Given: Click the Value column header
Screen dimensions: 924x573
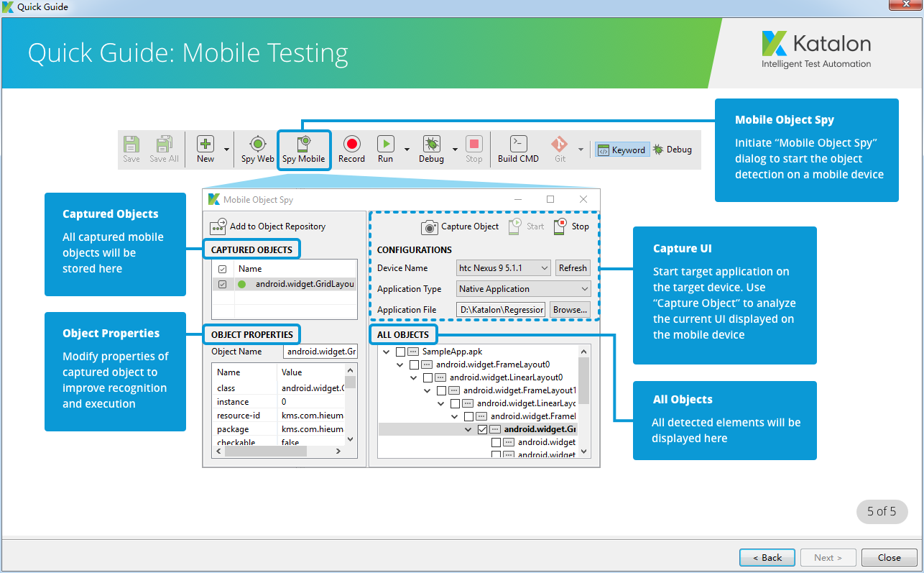Looking at the screenshot, I should pos(311,372).
